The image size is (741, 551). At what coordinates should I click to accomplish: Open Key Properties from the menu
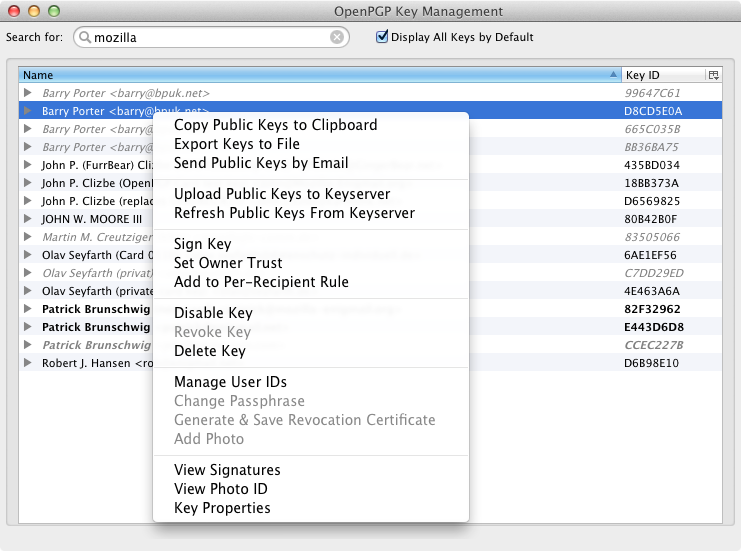pos(222,508)
